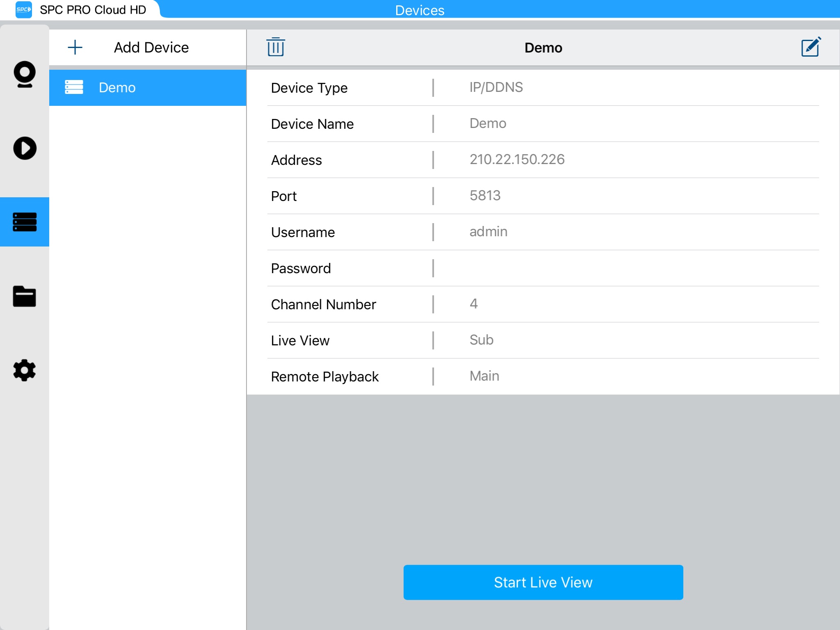Open the playback sidebar icon
840x630 pixels.
(25, 148)
